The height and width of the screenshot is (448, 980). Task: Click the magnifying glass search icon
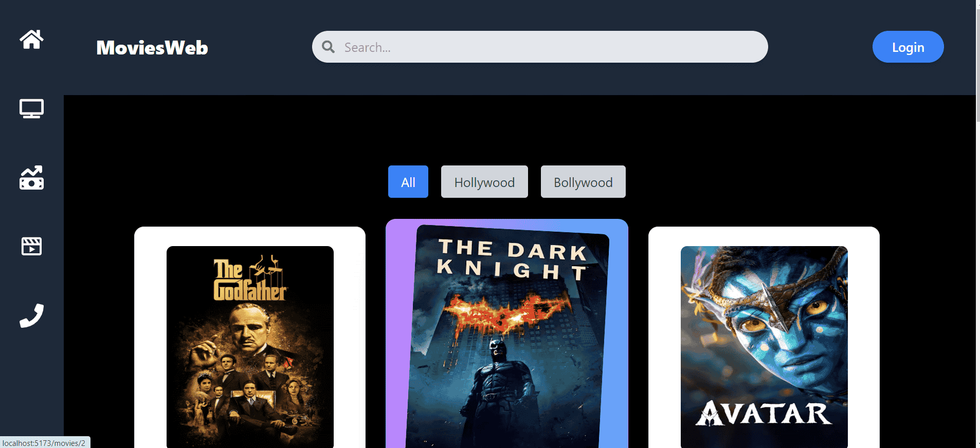[328, 47]
